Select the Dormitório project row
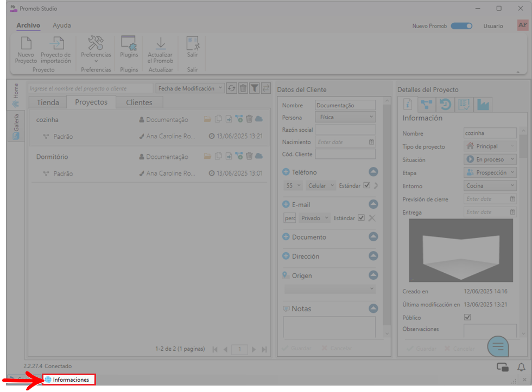The height and width of the screenshot is (392, 532). pos(149,165)
